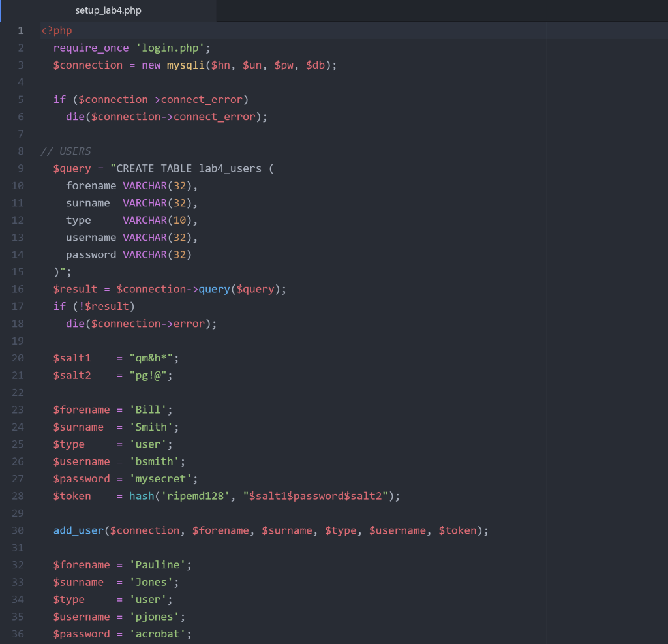
Task: Click 'add_user' function call on line 30
Action: point(78,530)
